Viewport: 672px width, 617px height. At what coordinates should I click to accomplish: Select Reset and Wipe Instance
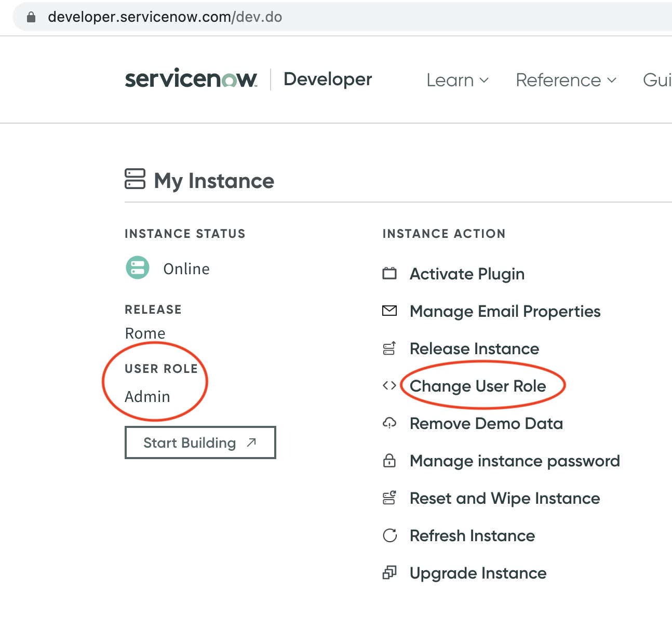tap(505, 498)
